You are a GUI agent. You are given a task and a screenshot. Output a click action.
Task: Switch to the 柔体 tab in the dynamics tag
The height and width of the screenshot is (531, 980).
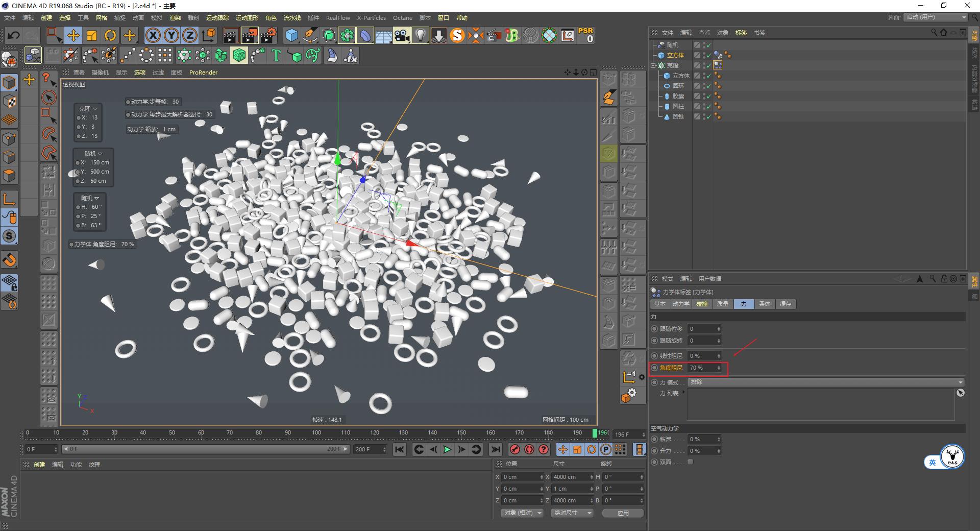(x=765, y=304)
